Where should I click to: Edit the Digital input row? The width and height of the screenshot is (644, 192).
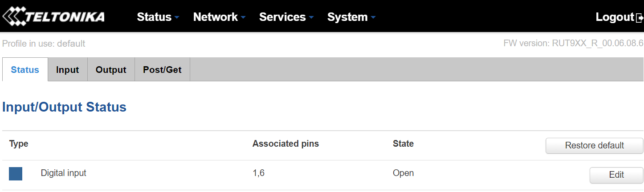coord(616,175)
